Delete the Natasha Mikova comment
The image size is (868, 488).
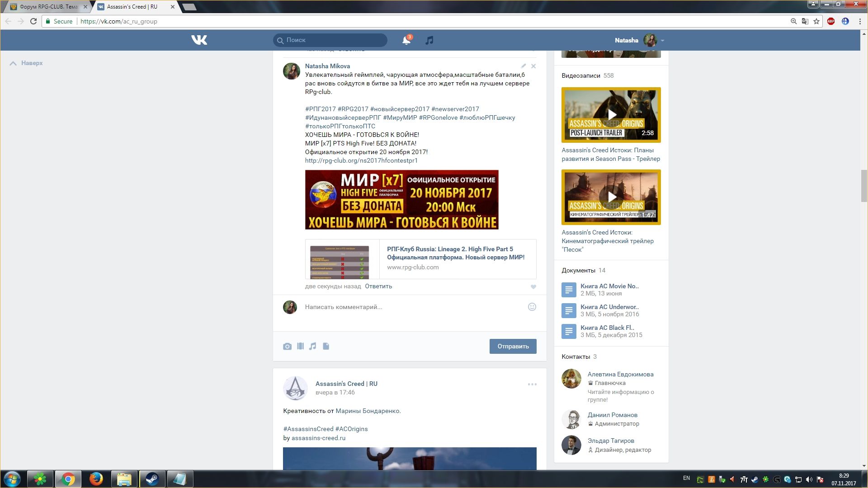pyautogui.click(x=533, y=66)
